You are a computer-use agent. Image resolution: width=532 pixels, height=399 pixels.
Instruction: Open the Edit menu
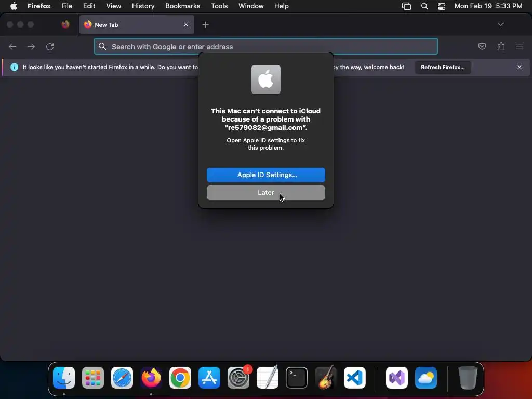click(89, 6)
